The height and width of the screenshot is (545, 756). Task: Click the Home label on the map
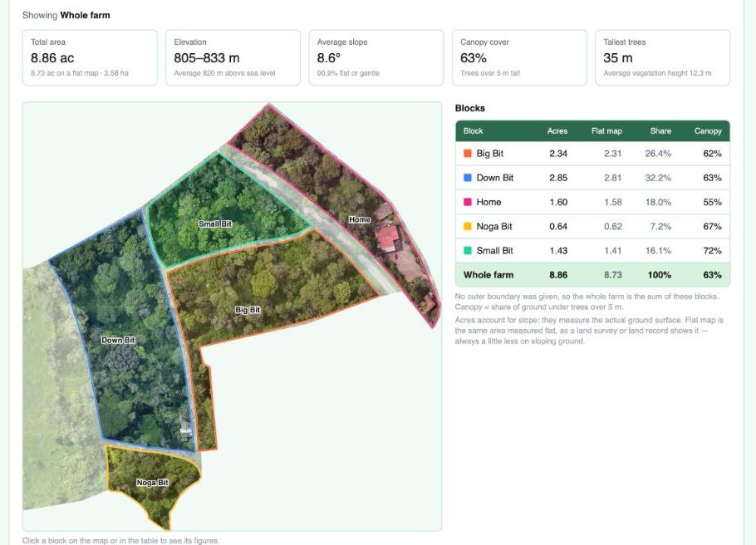(360, 219)
